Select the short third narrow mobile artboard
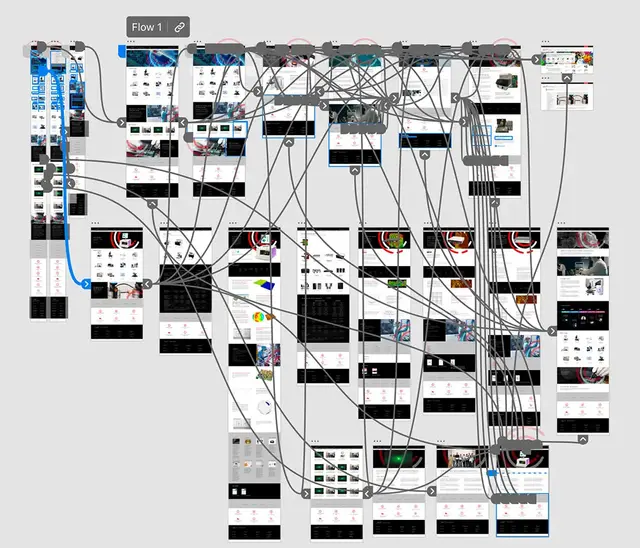The image size is (640, 548). coord(78,131)
